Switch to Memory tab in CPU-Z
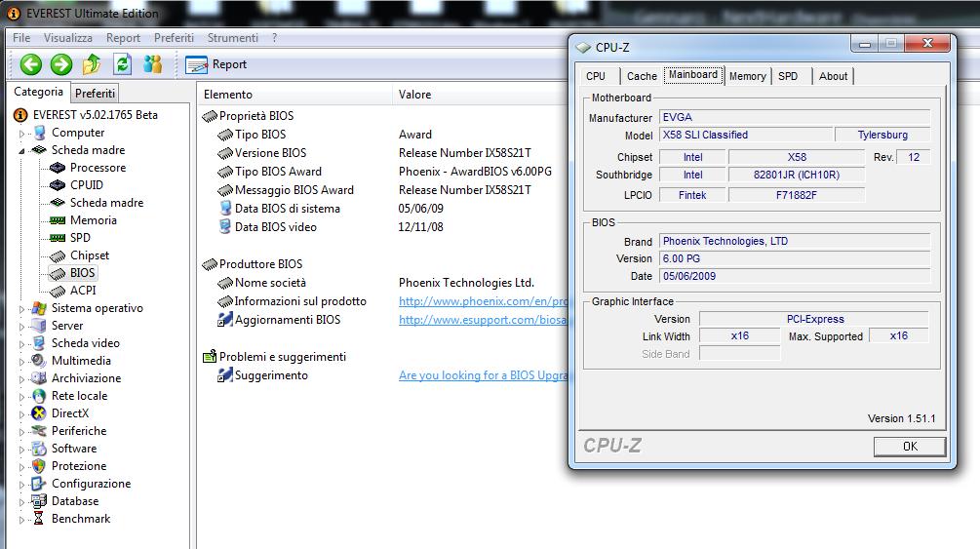The image size is (980, 549). [x=748, y=76]
